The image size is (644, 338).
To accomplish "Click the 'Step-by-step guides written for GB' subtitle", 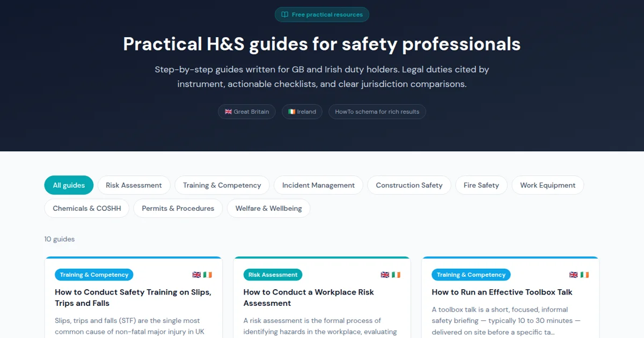I will coord(322,77).
